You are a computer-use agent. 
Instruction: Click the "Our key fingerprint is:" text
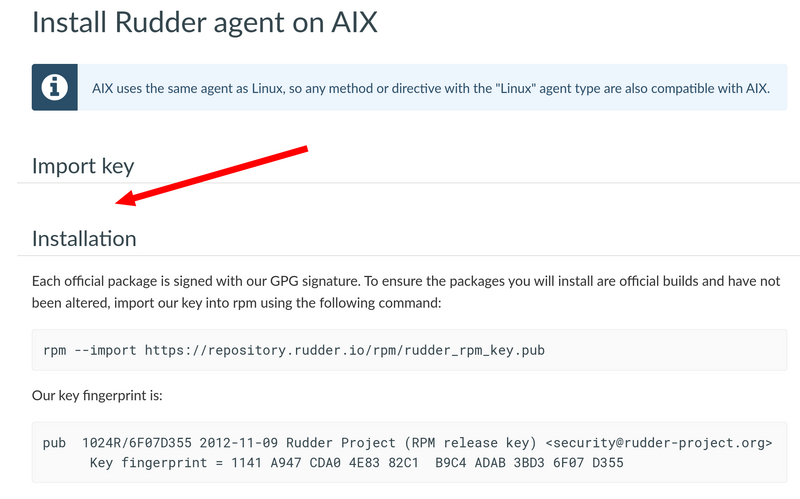[97, 395]
